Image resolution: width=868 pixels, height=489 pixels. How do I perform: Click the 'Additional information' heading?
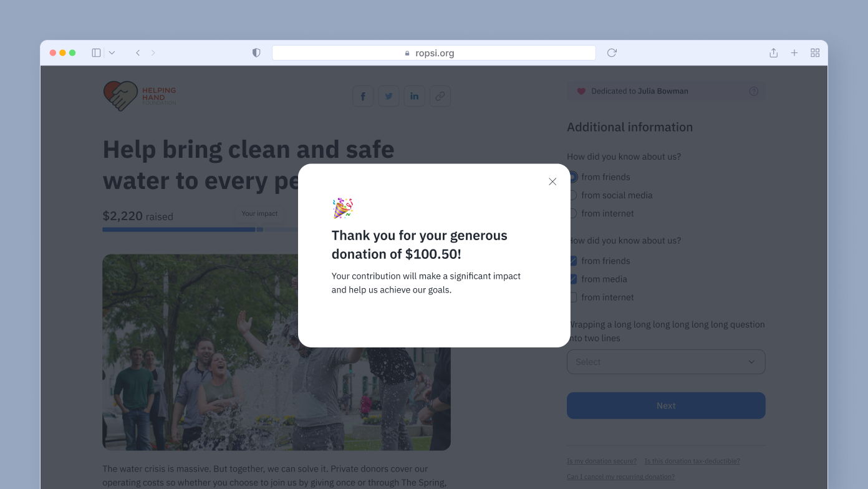coord(630,127)
